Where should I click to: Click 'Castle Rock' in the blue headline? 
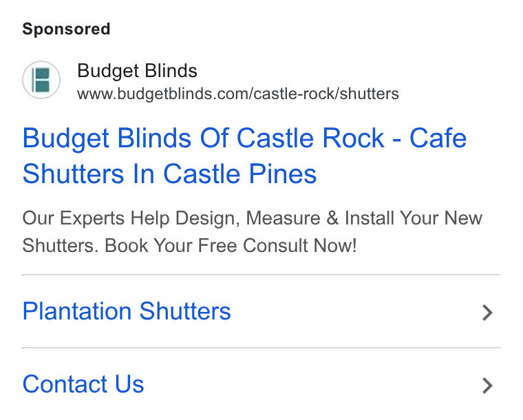tap(310, 138)
